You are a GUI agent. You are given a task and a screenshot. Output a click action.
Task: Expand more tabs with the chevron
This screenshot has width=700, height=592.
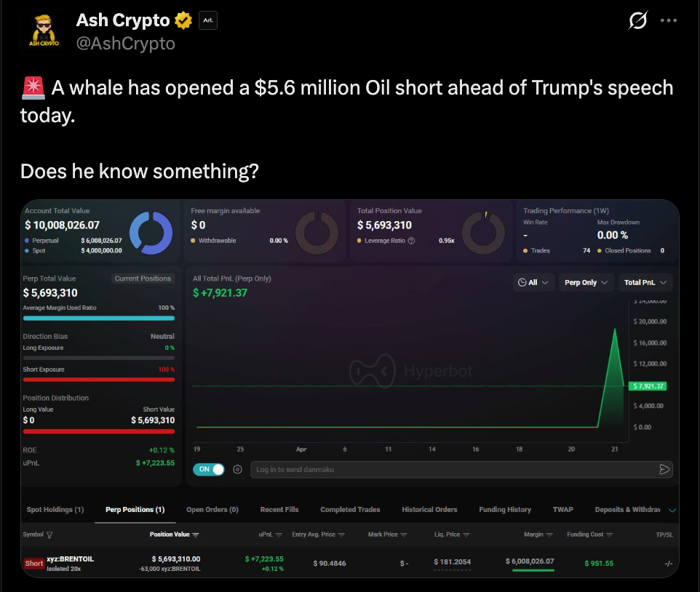coord(672,511)
